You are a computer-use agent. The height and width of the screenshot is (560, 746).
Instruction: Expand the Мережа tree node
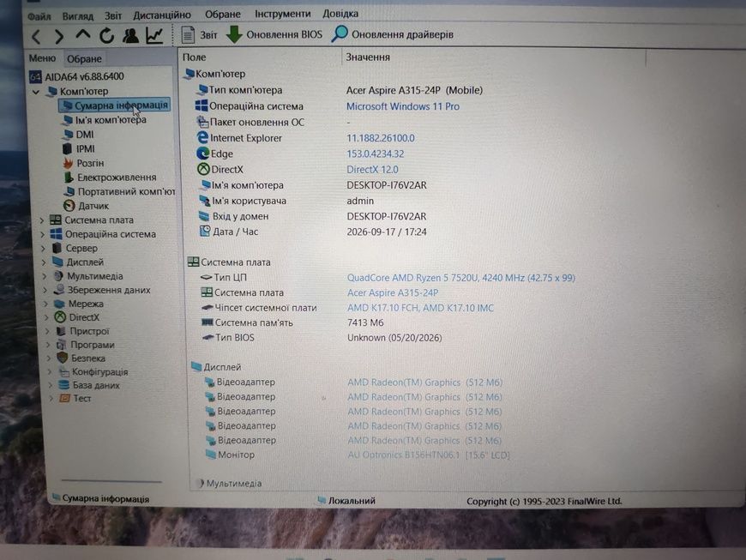point(46,304)
